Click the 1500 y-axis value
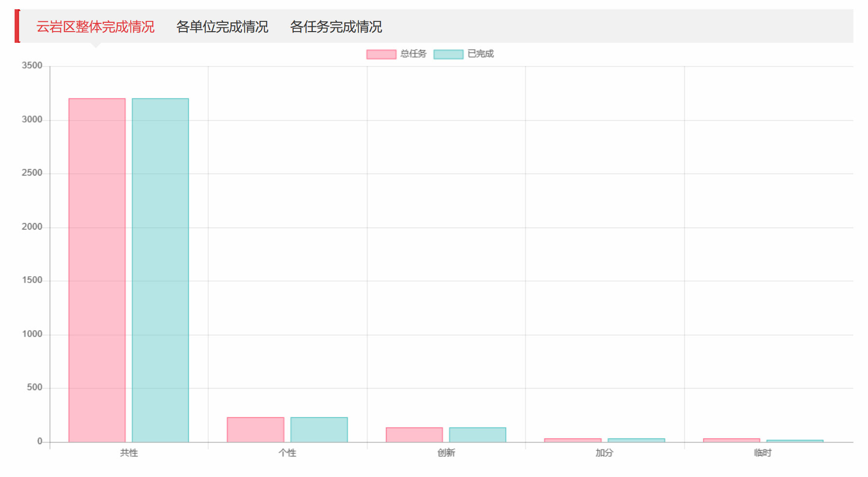The height and width of the screenshot is (477, 868). [32, 281]
